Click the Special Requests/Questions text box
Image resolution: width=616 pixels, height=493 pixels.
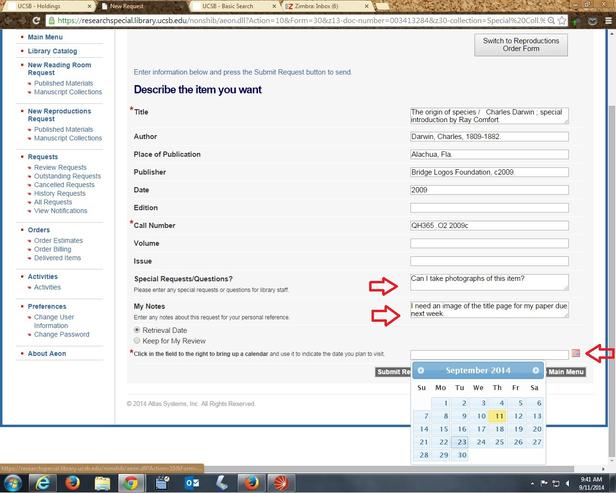coord(488,283)
